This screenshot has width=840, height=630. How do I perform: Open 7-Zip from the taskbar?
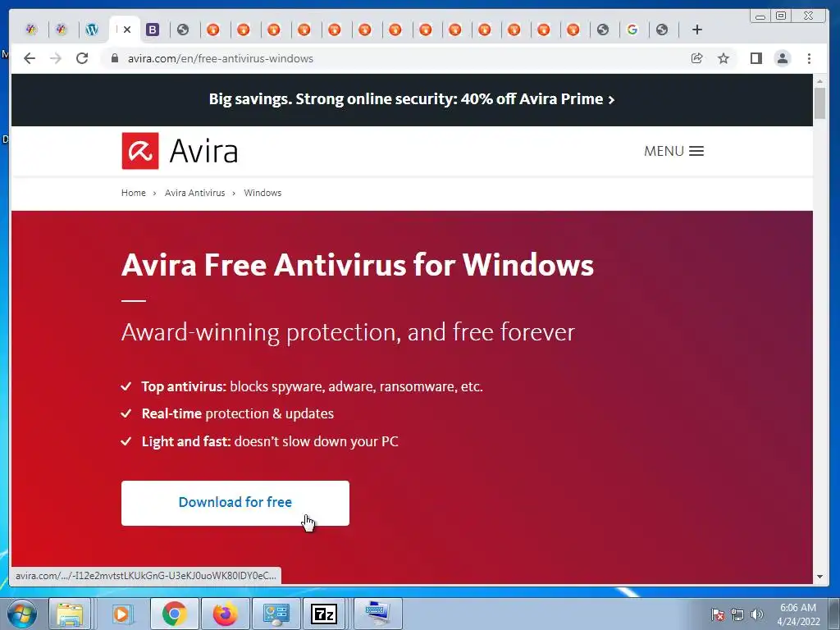tap(324, 614)
